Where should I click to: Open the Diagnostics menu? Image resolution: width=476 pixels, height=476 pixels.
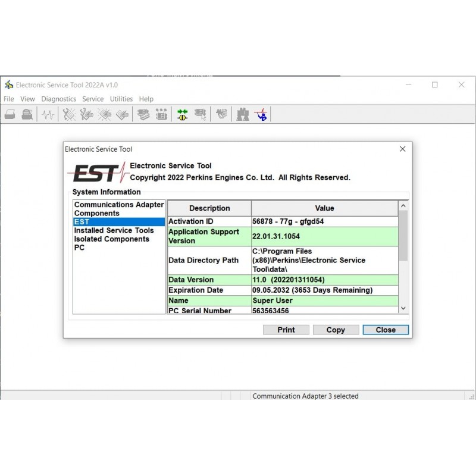click(58, 99)
